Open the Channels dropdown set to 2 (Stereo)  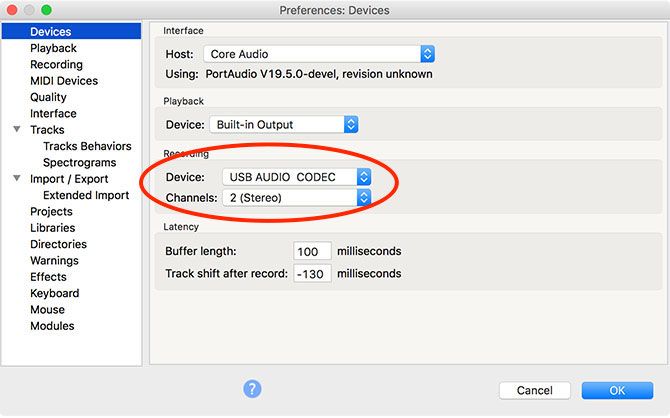coord(296,198)
